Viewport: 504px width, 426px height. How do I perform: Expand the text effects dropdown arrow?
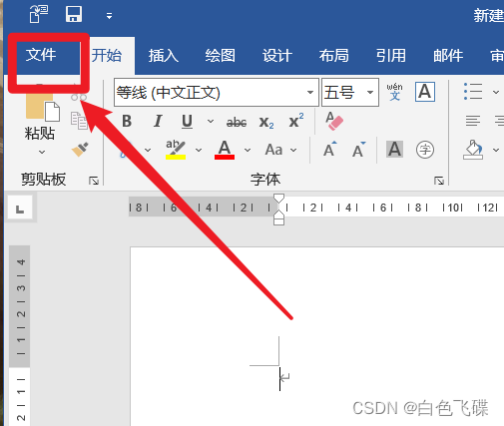click(148, 151)
